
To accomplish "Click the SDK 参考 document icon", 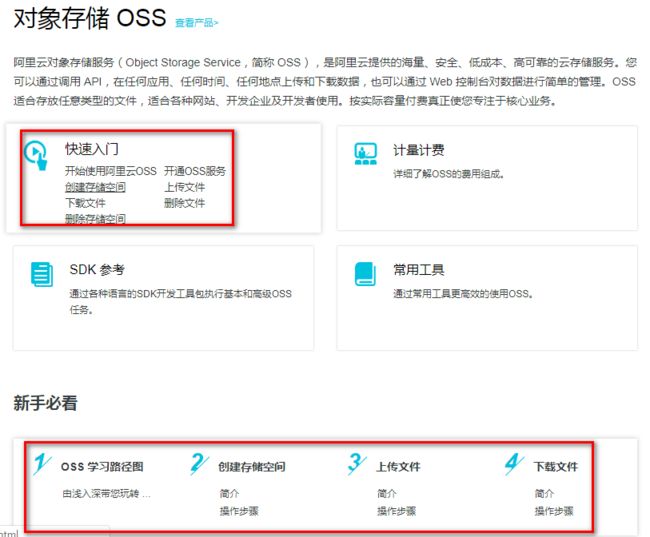I will pyautogui.click(x=42, y=274).
